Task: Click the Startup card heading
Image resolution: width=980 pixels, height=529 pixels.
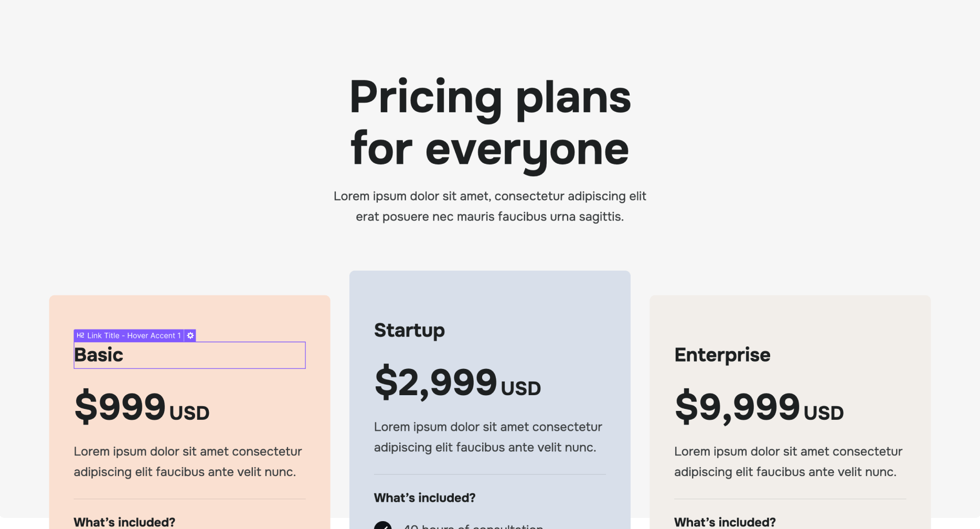Action: (x=410, y=330)
